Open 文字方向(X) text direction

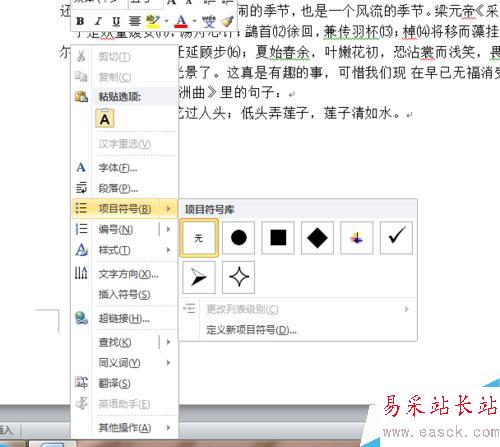click(x=128, y=274)
